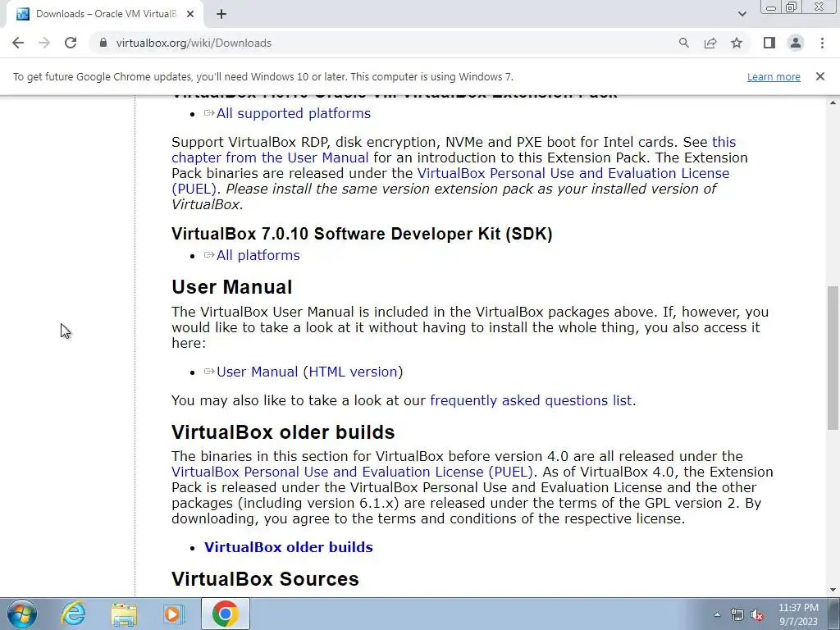The height and width of the screenshot is (630, 840).
Task: Open Chrome side panel
Action: [769, 43]
